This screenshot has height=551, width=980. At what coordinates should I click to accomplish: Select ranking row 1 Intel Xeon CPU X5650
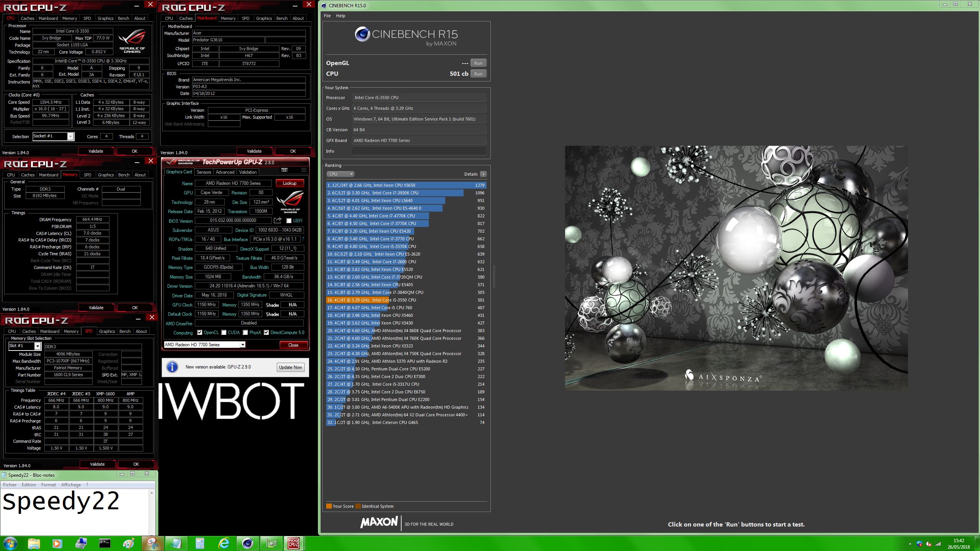point(406,185)
